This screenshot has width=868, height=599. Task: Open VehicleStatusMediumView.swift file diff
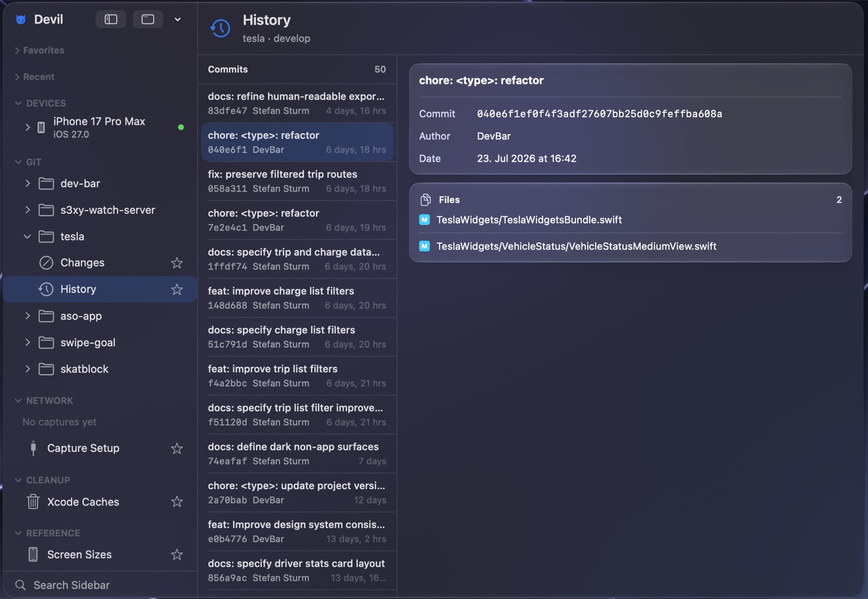click(630, 246)
